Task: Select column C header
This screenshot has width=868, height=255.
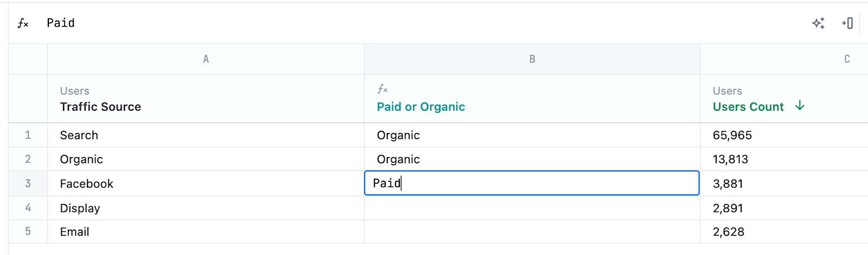Action: click(846, 59)
